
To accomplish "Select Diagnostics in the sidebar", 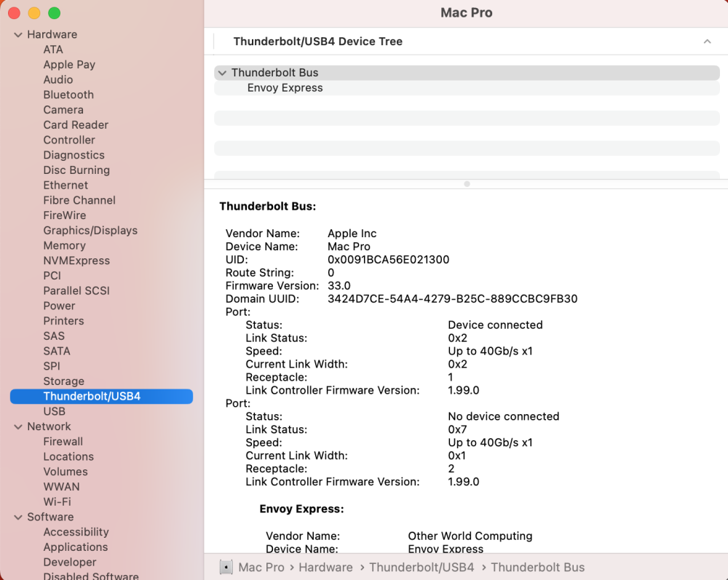I will click(x=74, y=155).
